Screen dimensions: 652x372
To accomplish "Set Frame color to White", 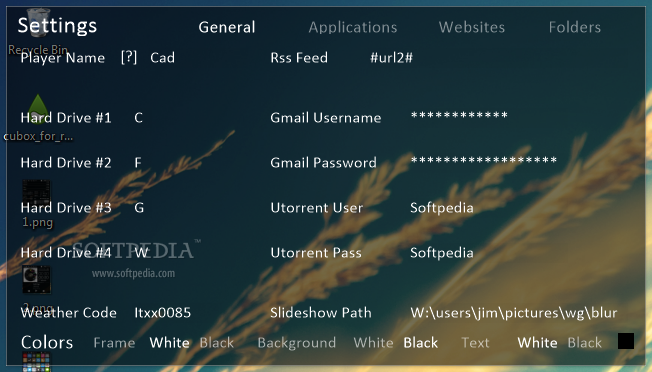I will click(170, 342).
